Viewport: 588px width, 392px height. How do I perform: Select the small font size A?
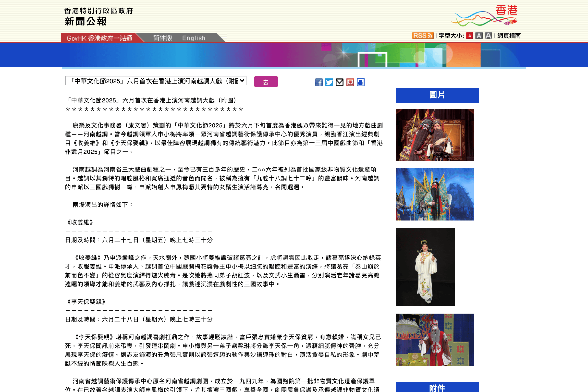(x=469, y=36)
